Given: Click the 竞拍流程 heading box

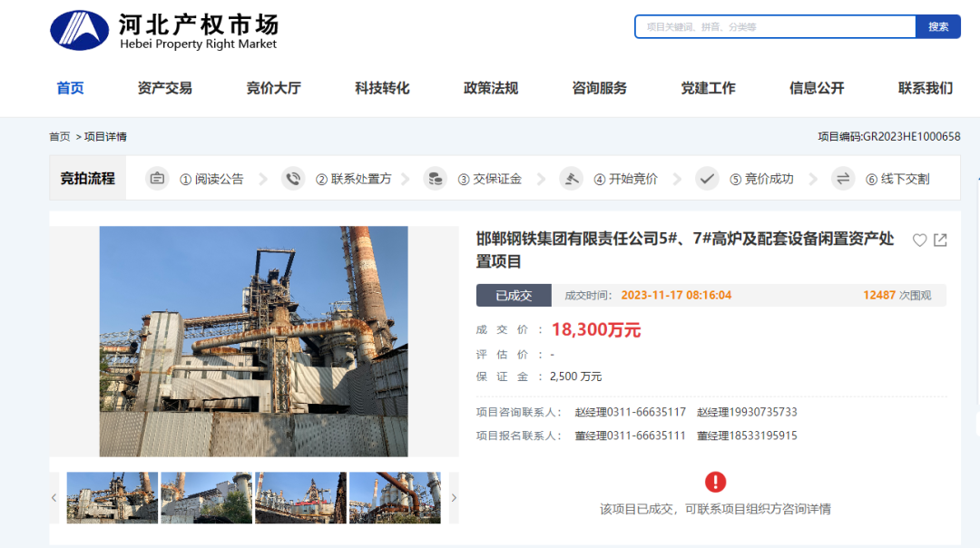Looking at the screenshot, I should [x=87, y=178].
